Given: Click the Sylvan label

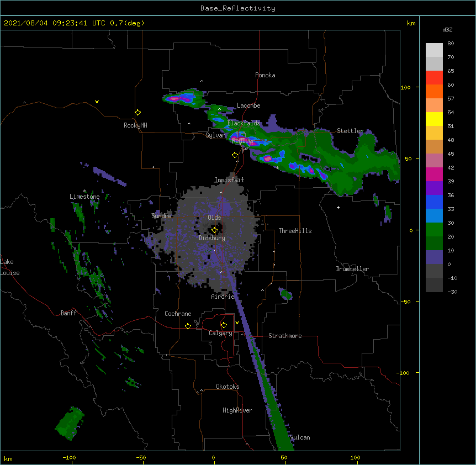Looking at the screenshot, I should [215, 135].
